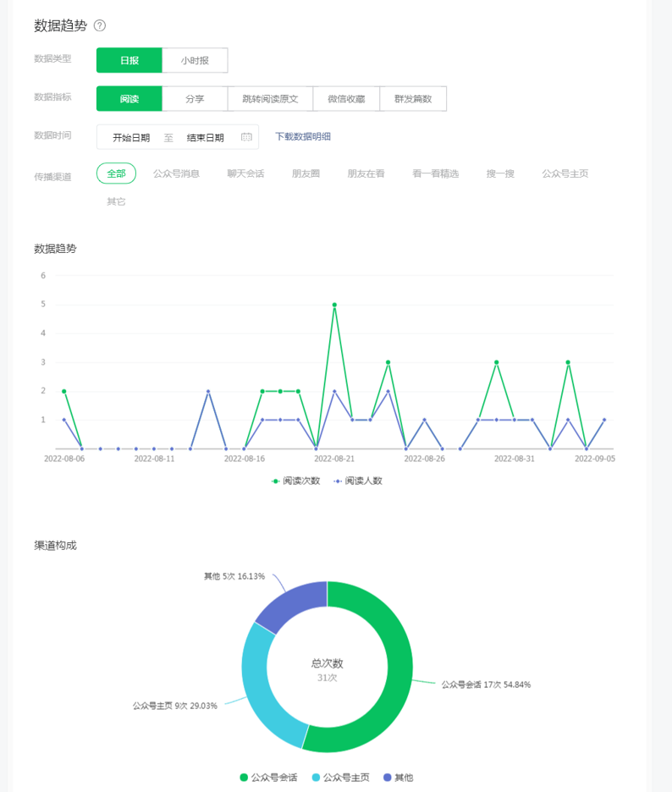Click the cyan 公众号主页 legend dot
Viewport: 672px width, 792px height.
click(x=317, y=777)
